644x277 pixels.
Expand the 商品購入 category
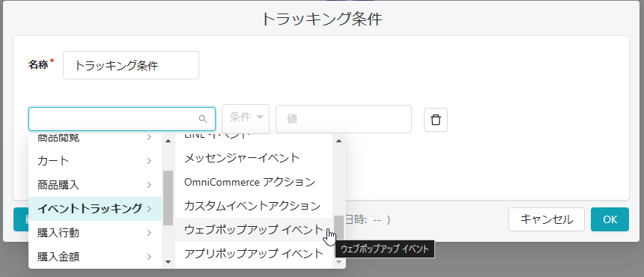point(95,185)
